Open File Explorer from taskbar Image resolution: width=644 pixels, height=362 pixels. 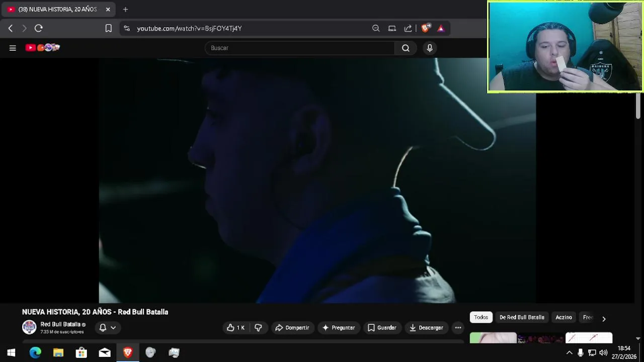tap(58, 353)
